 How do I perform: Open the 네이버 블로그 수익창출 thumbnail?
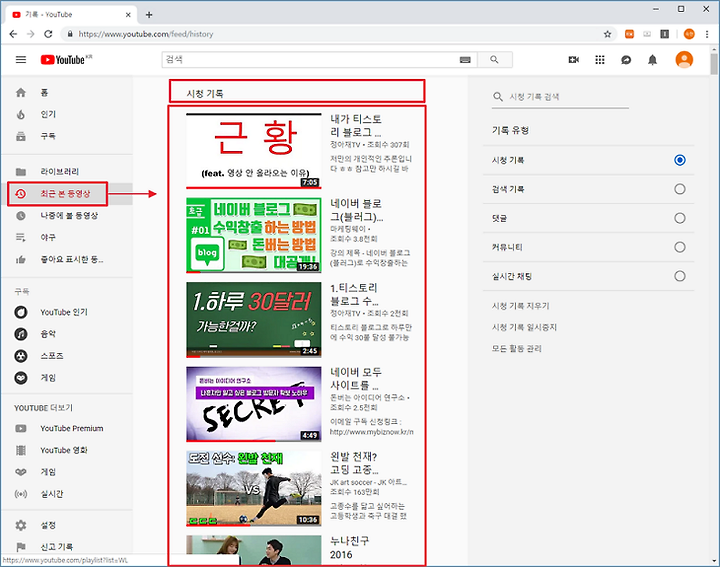pyautogui.click(x=253, y=235)
